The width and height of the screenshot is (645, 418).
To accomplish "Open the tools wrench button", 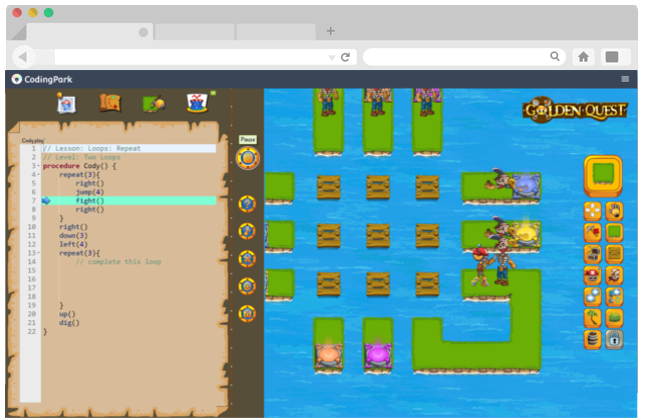I will (x=247, y=259).
